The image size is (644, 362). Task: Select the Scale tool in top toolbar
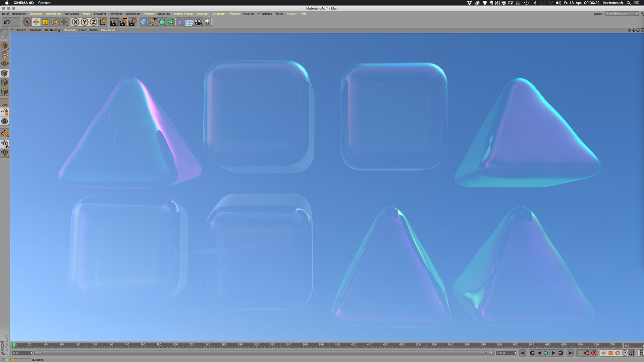pyautogui.click(x=45, y=22)
